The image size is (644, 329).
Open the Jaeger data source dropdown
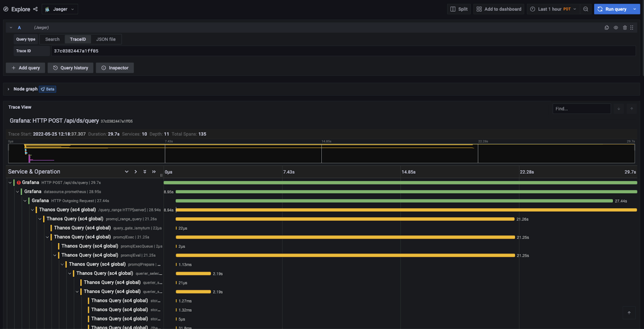pos(60,9)
